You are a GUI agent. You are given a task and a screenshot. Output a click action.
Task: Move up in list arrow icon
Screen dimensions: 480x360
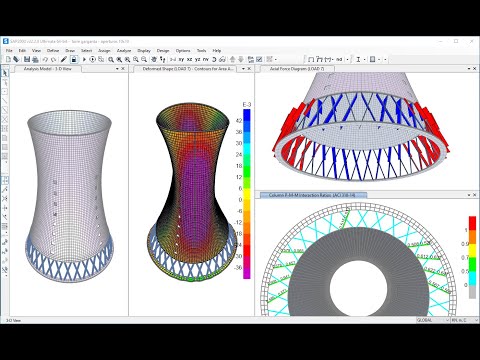(233, 59)
